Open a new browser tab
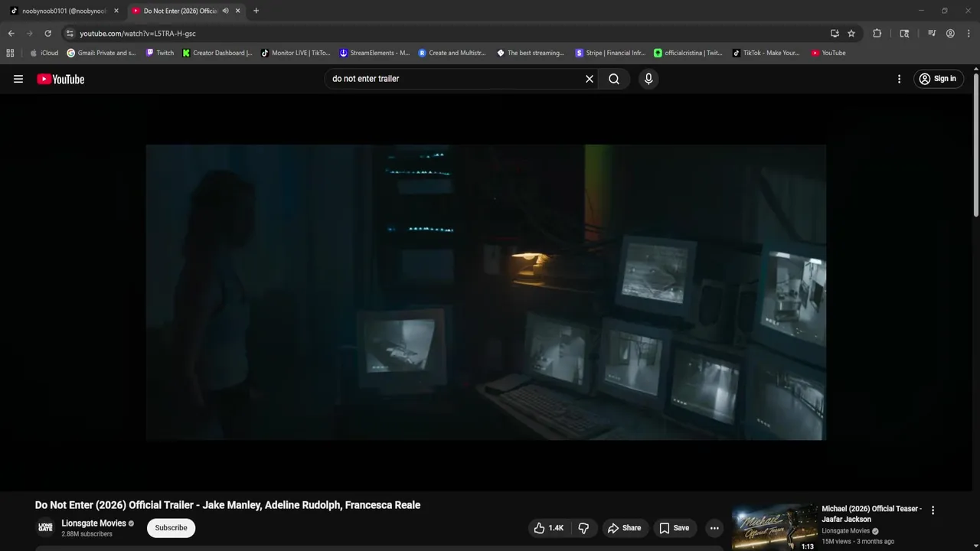 pyautogui.click(x=256, y=11)
